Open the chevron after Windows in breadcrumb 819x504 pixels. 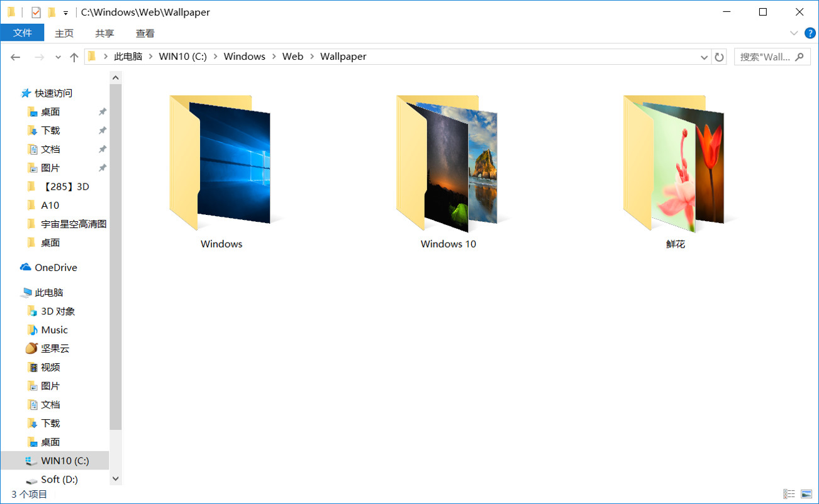tap(274, 57)
